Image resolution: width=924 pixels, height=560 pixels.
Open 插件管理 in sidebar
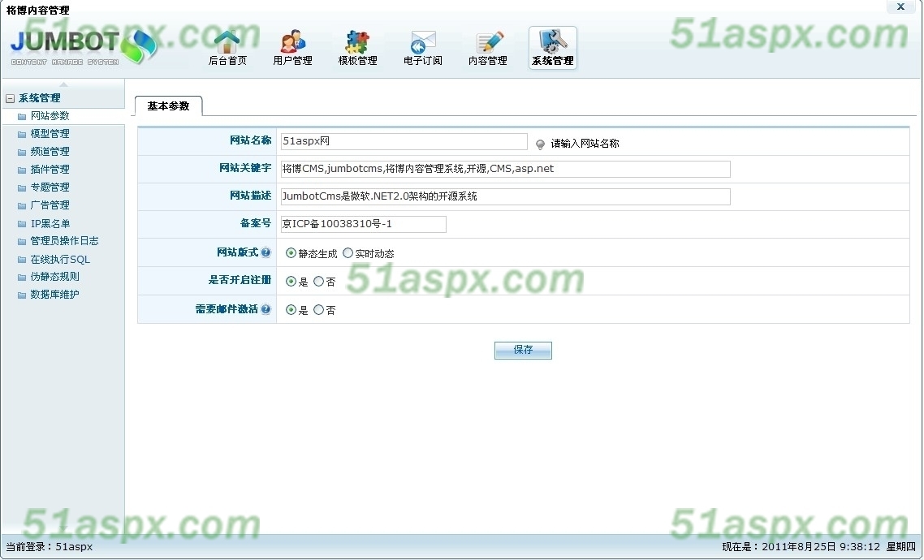[x=50, y=170]
